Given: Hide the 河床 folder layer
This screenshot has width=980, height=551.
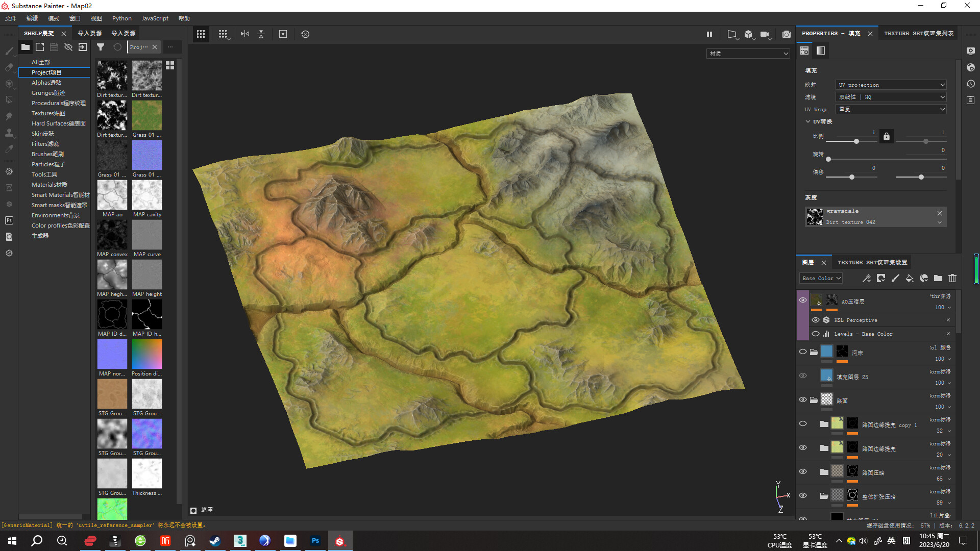Looking at the screenshot, I should click(803, 352).
